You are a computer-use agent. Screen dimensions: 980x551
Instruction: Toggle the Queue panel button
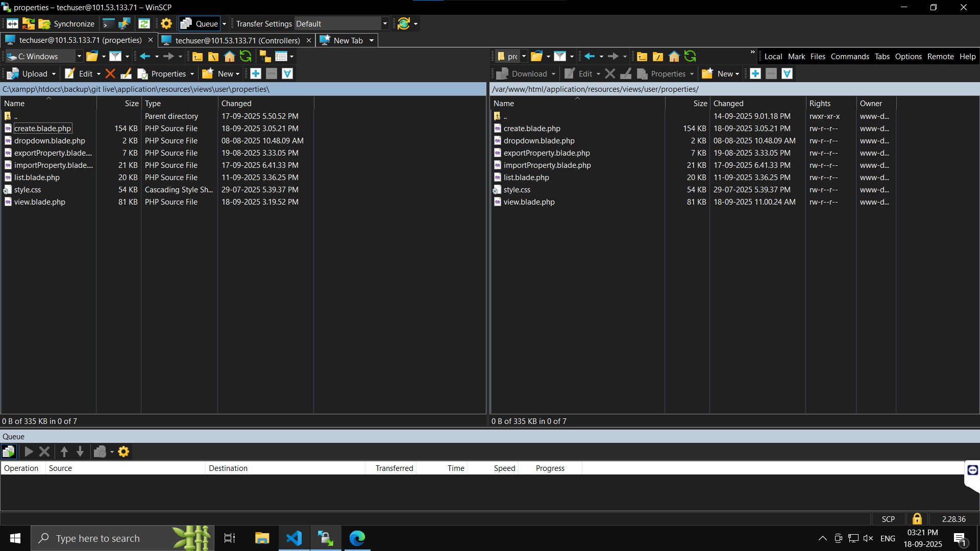click(201, 23)
